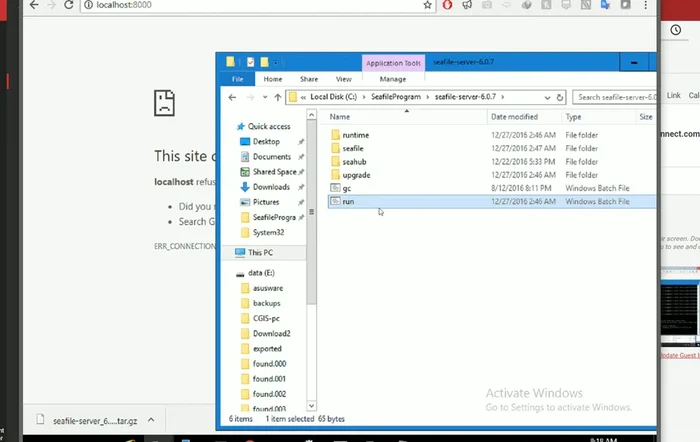Image resolution: width=700 pixels, height=442 pixels.
Task: Expand the address bar history dropdown
Action: 548,97
